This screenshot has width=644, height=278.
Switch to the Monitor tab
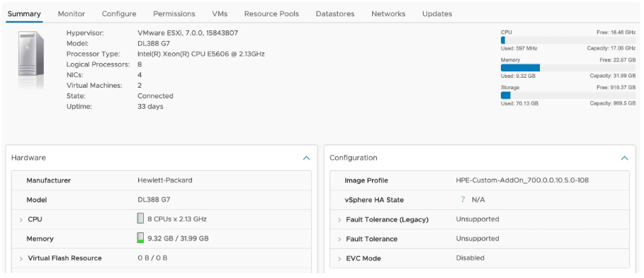(72, 13)
